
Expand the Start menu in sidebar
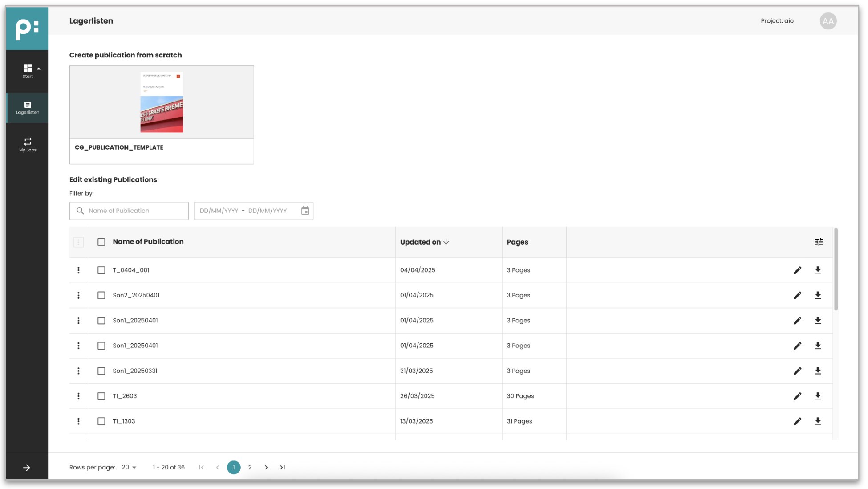(x=28, y=70)
